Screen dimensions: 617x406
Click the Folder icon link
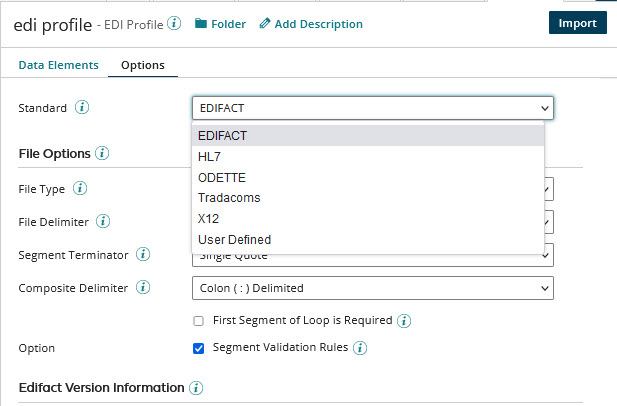pyautogui.click(x=201, y=24)
